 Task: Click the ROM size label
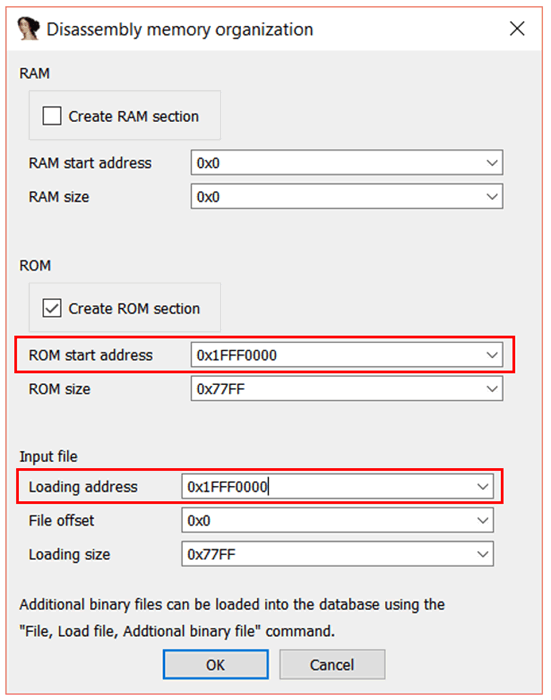(59, 389)
